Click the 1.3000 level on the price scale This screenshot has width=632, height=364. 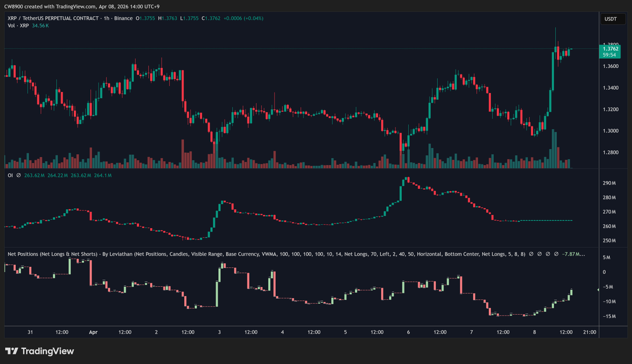click(x=611, y=131)
